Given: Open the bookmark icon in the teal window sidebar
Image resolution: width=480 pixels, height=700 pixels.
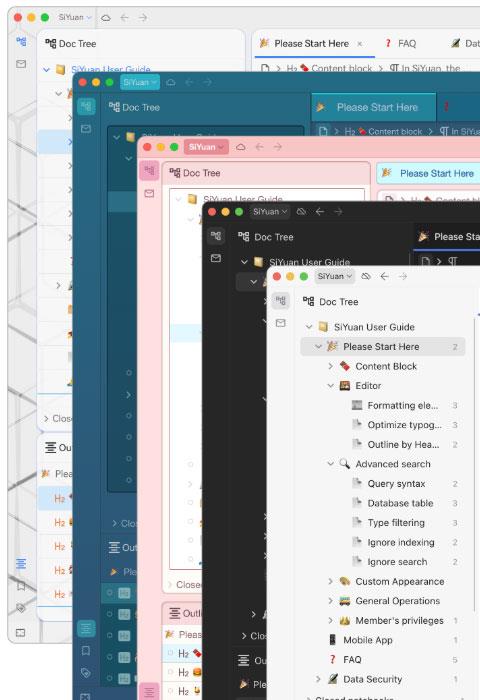Looking at the screenshot, I should [x=86, y=651].
